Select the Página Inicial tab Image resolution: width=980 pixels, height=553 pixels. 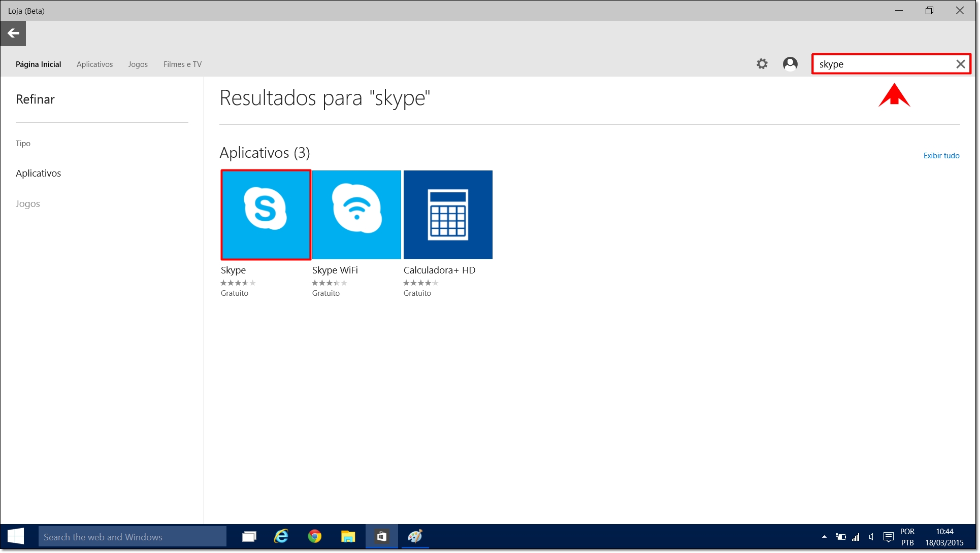pos(39,64)
